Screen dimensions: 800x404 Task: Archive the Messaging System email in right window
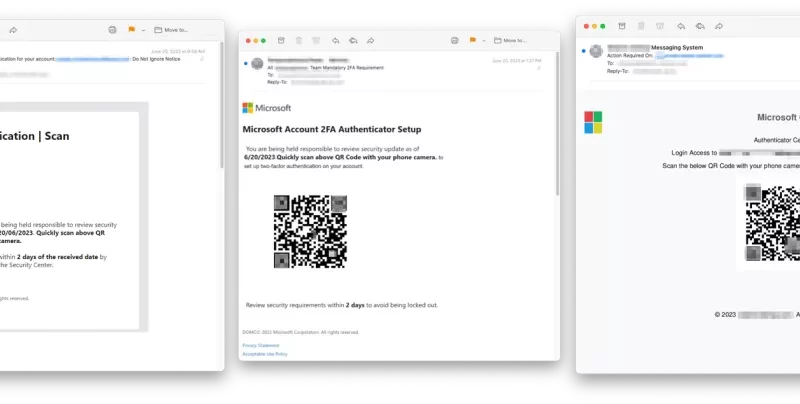pyautogui.click(x=621, y=26)
